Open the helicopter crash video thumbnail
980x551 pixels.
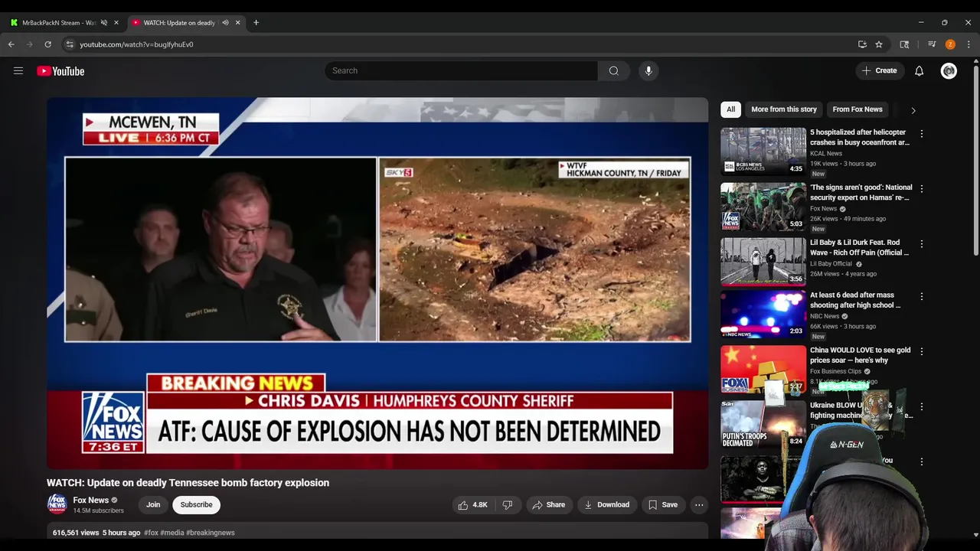(x=763, y=152)
